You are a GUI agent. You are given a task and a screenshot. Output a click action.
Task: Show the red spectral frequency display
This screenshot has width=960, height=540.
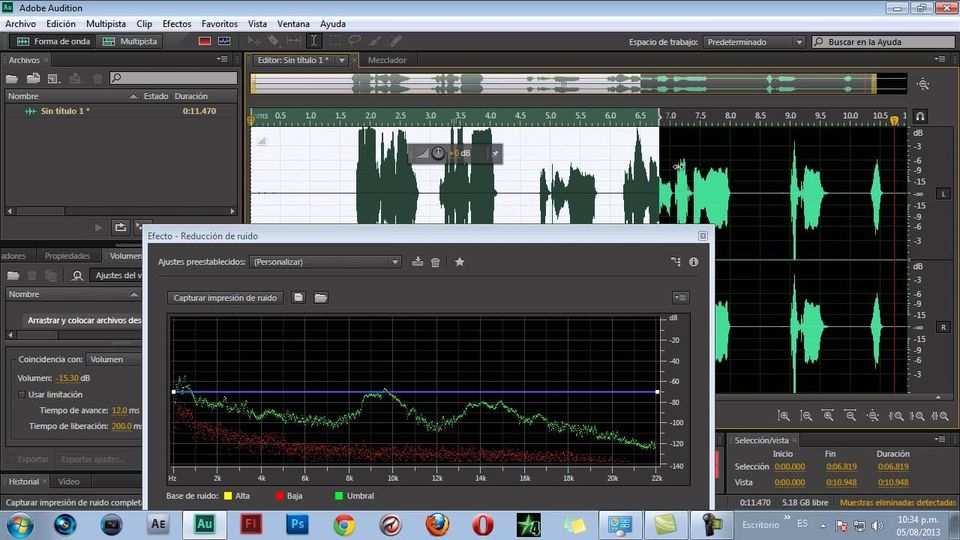[204, 41]
